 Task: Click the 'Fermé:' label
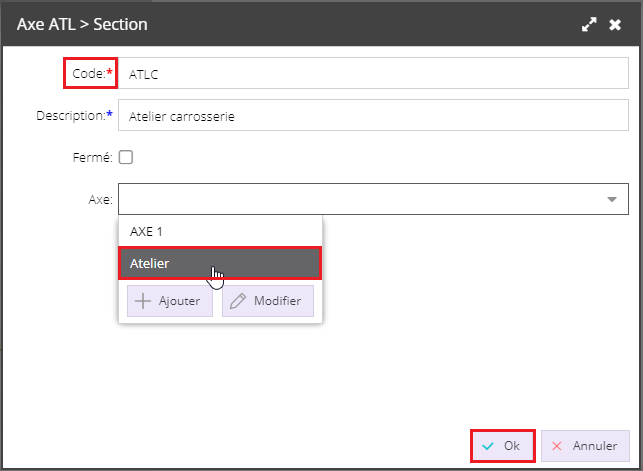point(93,157)
